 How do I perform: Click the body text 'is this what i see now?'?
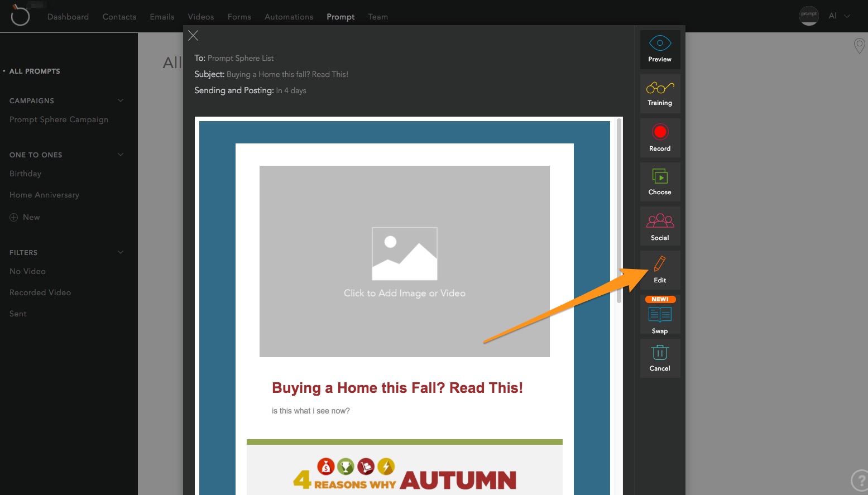[311, 411]
